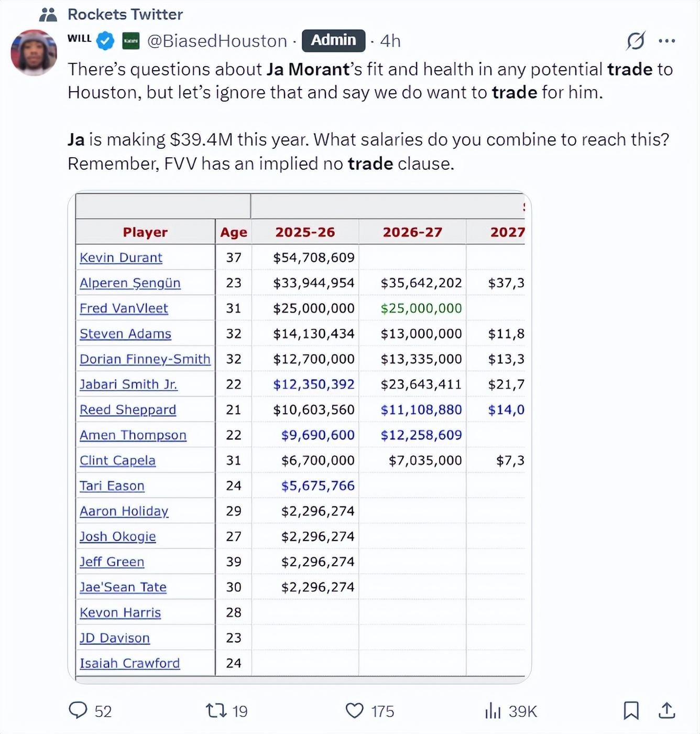Share the post via upload icon
Image resolution: width=700 pixels, height=734 pixels.
pos(666,710)
